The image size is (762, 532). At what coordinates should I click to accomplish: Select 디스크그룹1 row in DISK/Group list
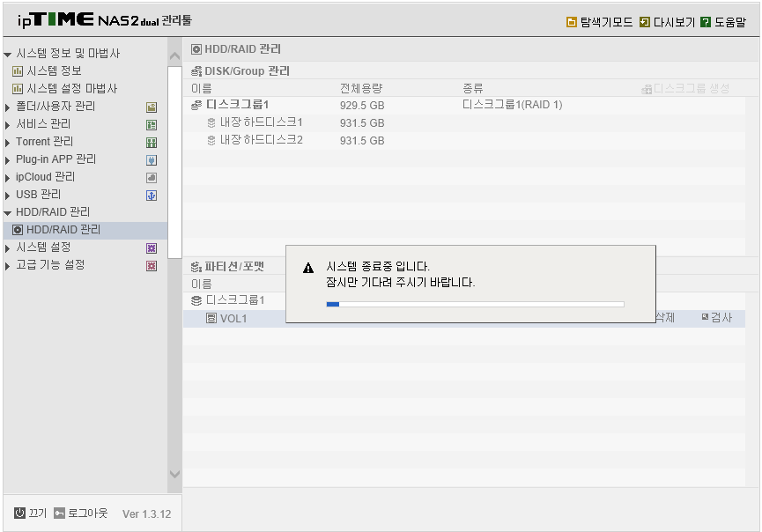(x=464, y=105)
